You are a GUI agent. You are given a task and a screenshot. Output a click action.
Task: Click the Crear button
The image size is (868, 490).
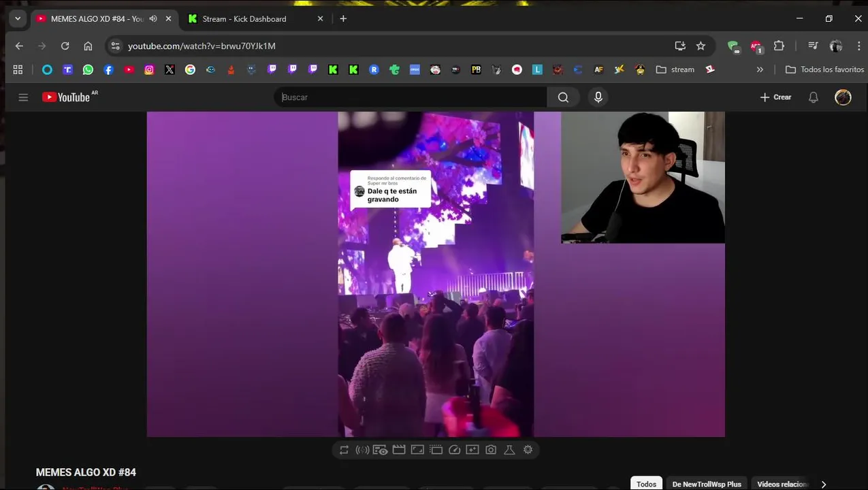775,97
